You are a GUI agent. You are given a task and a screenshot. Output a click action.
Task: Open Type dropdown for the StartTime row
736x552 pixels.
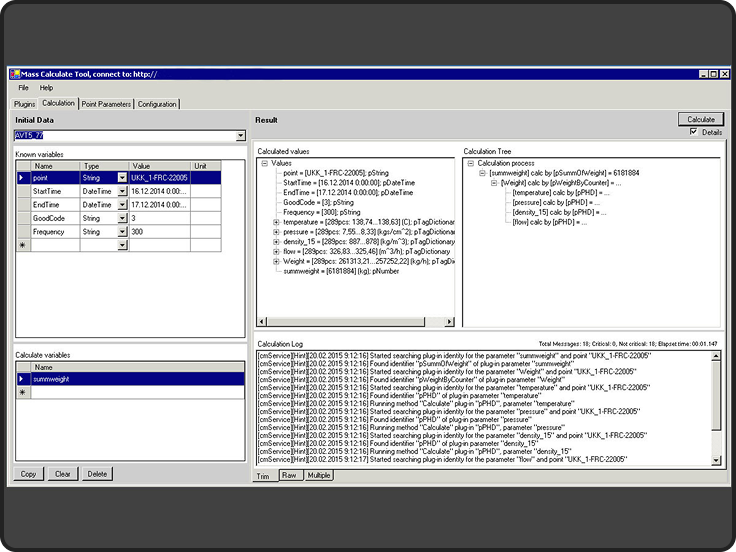[x=122, y=191]
